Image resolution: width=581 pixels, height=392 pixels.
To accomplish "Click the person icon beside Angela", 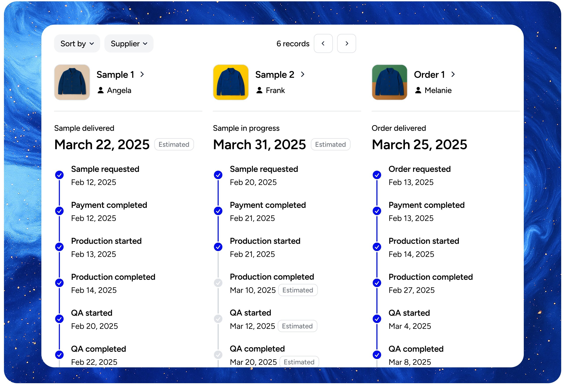I will tap(101, 90).
